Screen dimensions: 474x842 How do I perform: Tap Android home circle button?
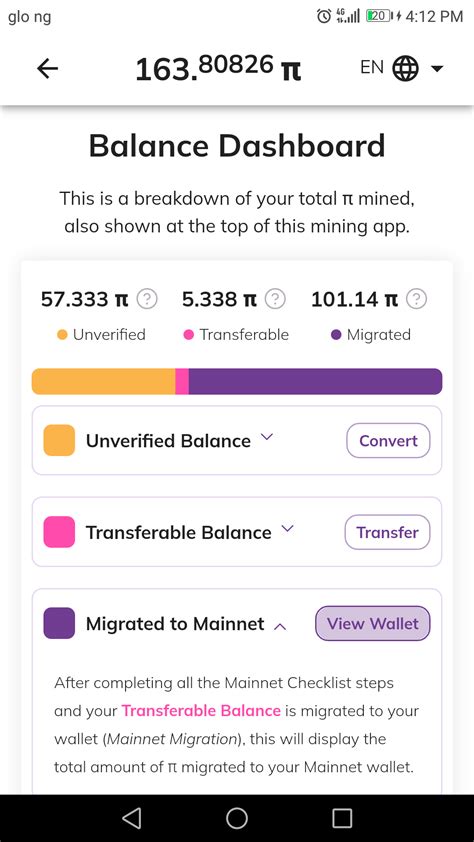click(237, 818)
